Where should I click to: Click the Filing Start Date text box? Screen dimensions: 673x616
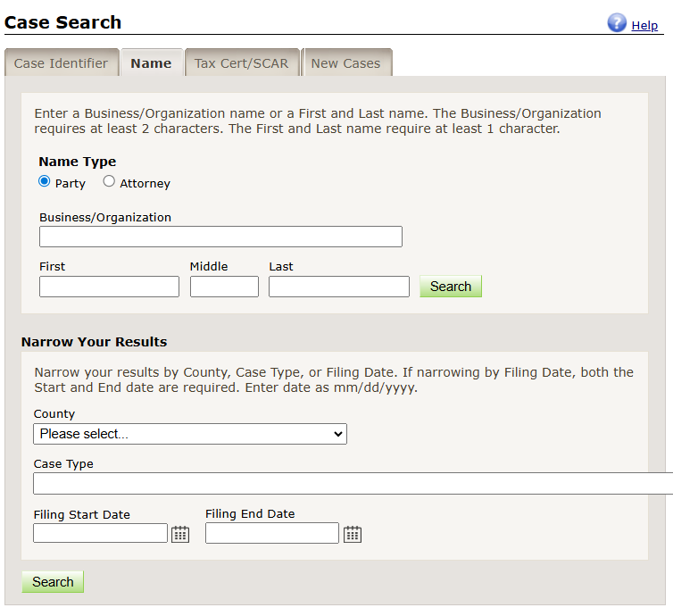click(x=100, y=533)
